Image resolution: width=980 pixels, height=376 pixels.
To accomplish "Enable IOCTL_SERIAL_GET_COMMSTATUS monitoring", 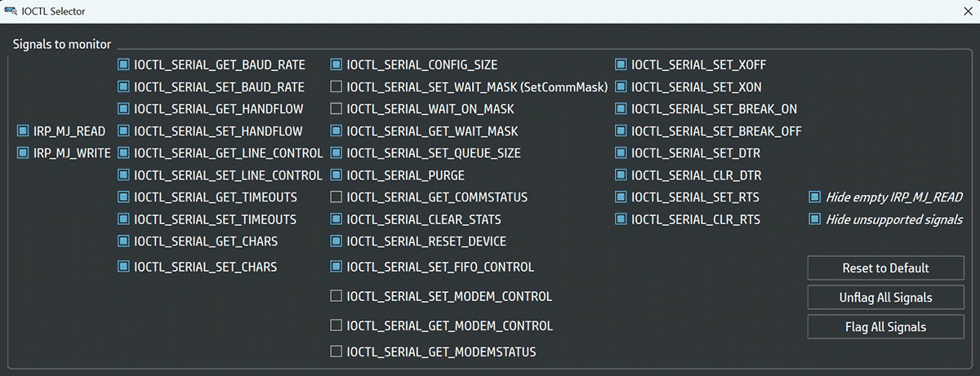I will (x=336, y=197).
